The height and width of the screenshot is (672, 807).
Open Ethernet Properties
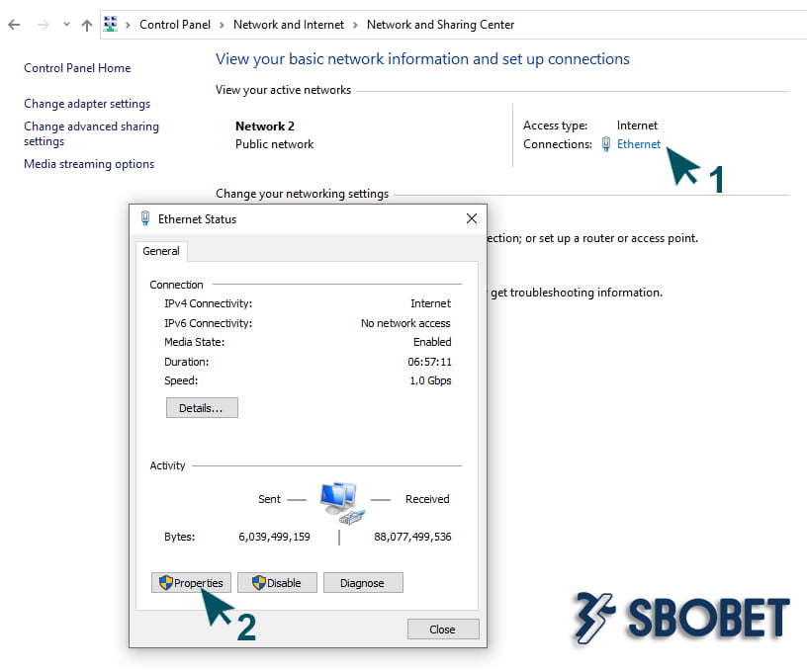click(x=192, y=583)
